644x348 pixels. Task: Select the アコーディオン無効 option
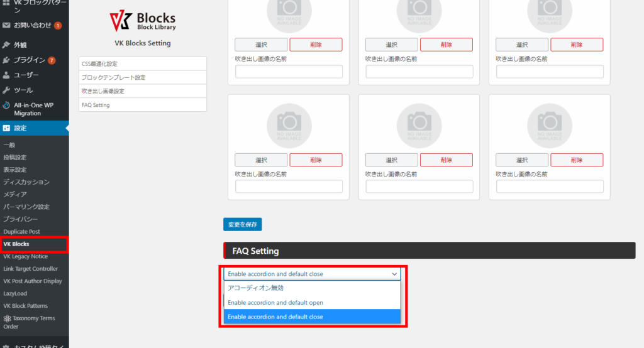click(312, 288)
